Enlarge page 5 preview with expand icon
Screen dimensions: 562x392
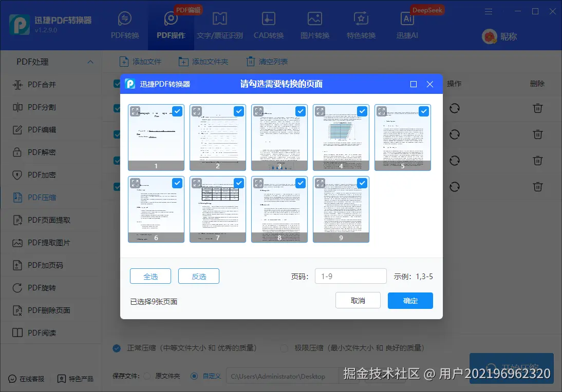[x=382, y=111]
